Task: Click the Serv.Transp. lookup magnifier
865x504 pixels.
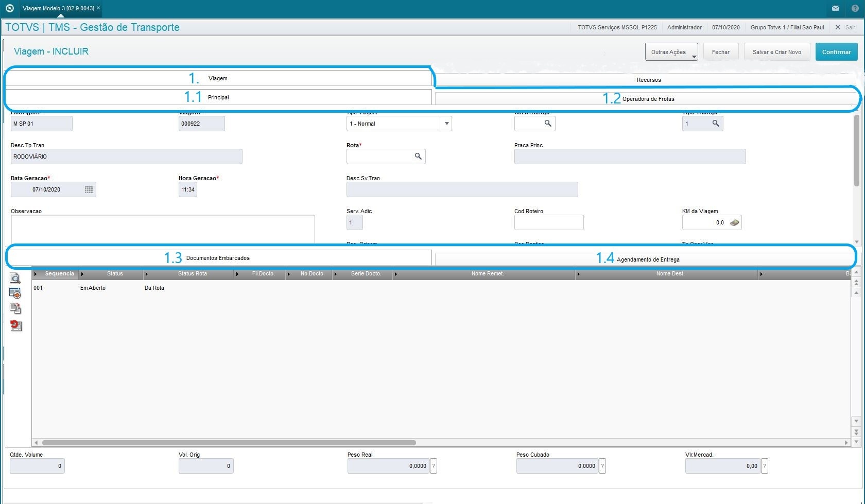Action: 548,124
